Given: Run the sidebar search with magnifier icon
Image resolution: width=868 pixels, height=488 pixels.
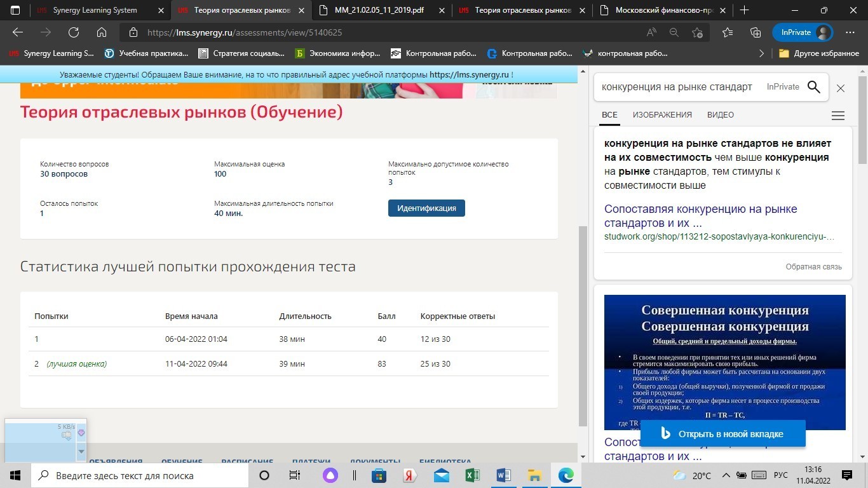Looking at the screenshot, I should [813, 87].
